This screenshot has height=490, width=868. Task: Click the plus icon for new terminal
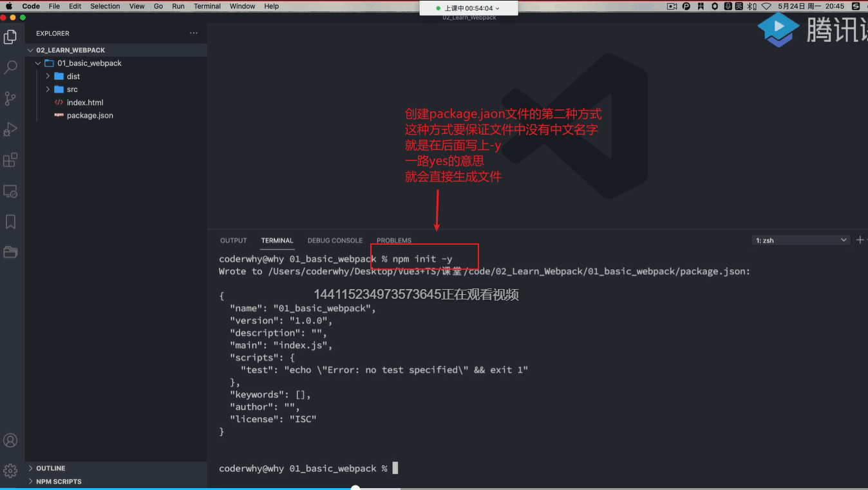coord(860,240)
